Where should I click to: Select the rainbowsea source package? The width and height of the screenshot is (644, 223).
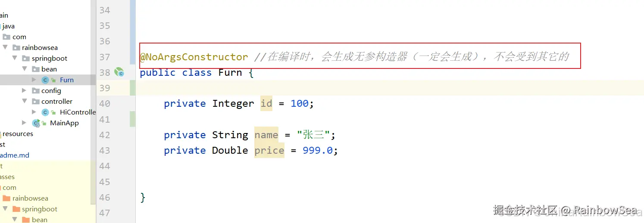pos(39,47)
